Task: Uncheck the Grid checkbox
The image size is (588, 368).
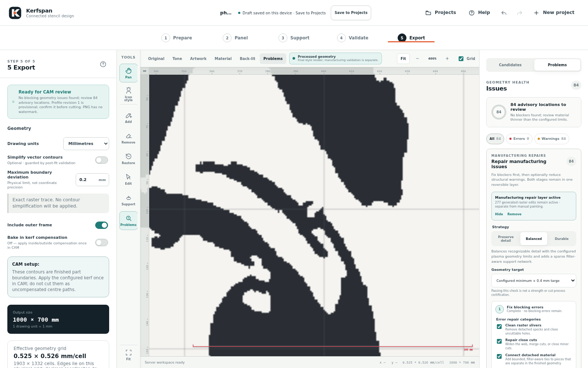Action: point(461,59)
